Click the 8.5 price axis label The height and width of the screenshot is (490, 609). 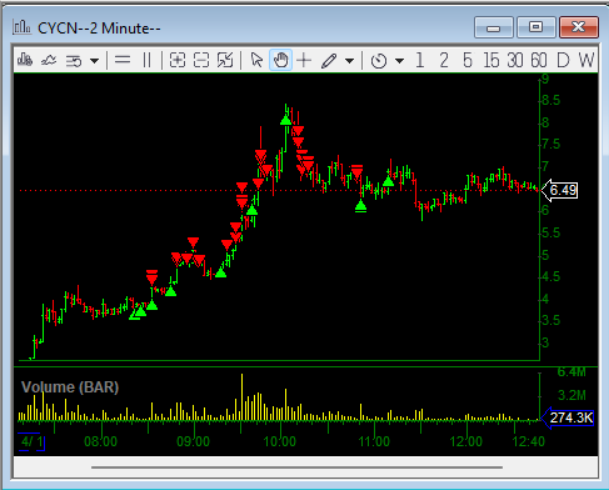click(x=551, y=101)
